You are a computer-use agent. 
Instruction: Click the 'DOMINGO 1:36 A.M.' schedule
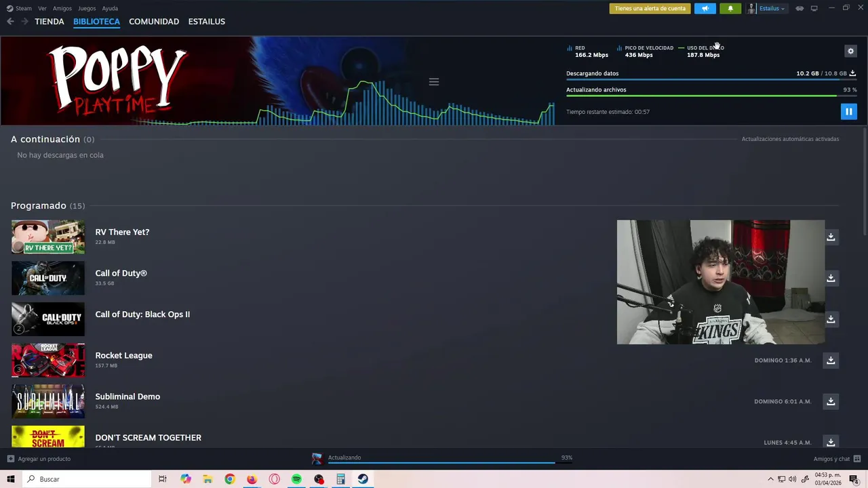(783, 361)
